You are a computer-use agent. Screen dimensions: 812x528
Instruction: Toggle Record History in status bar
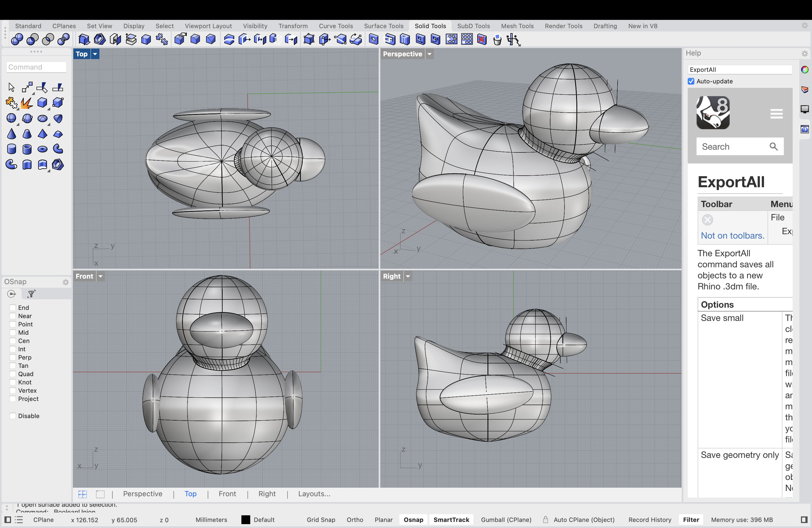(650, 520)
